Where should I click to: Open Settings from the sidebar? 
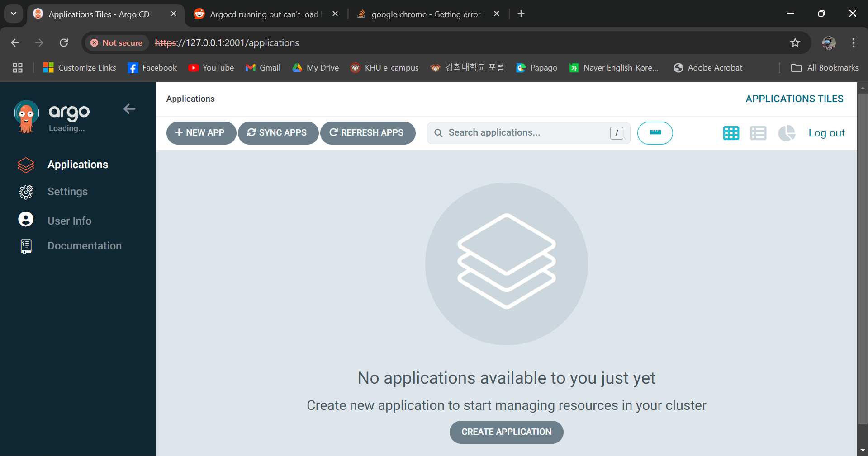point(67,192)
